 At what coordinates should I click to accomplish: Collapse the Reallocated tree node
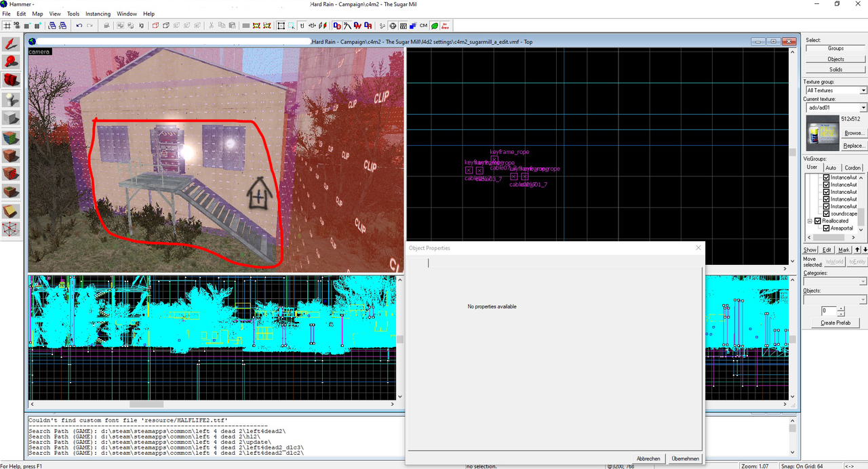tap(810, 221)
